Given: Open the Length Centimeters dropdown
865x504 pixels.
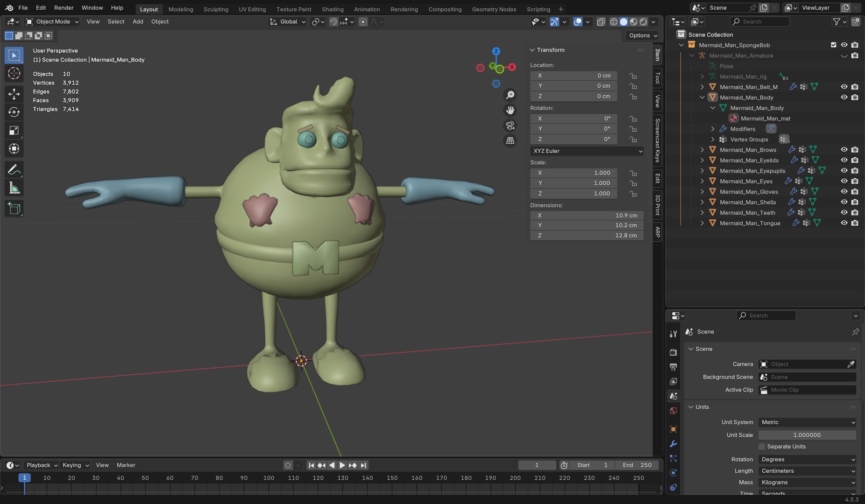Looking at the screenshot, I should pos(807,471).
